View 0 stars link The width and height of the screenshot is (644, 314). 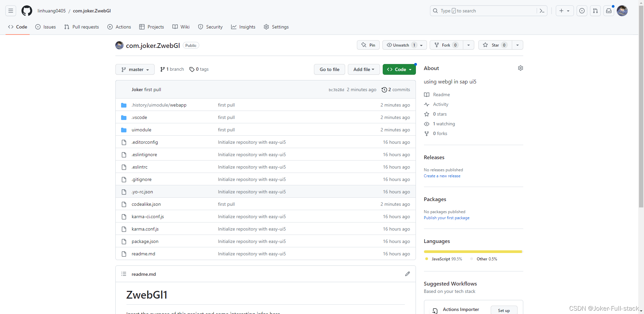pyautogui.click(x=435, y=114)
